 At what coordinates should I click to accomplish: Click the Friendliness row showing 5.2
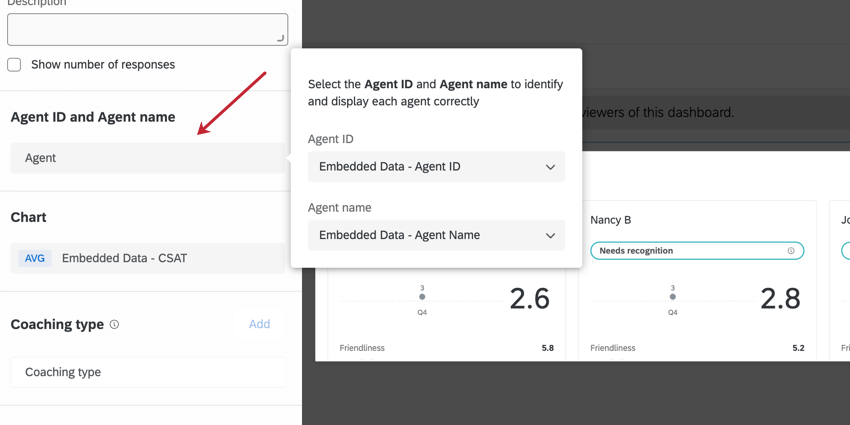pos(696,348)
